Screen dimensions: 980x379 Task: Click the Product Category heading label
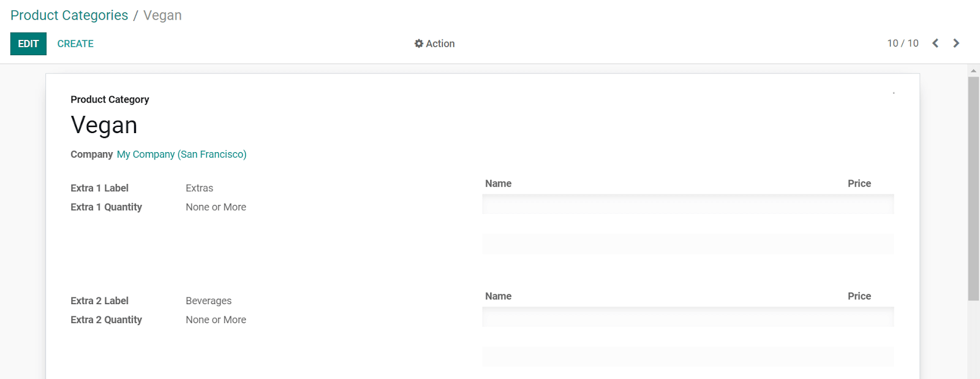pos(110,99)
